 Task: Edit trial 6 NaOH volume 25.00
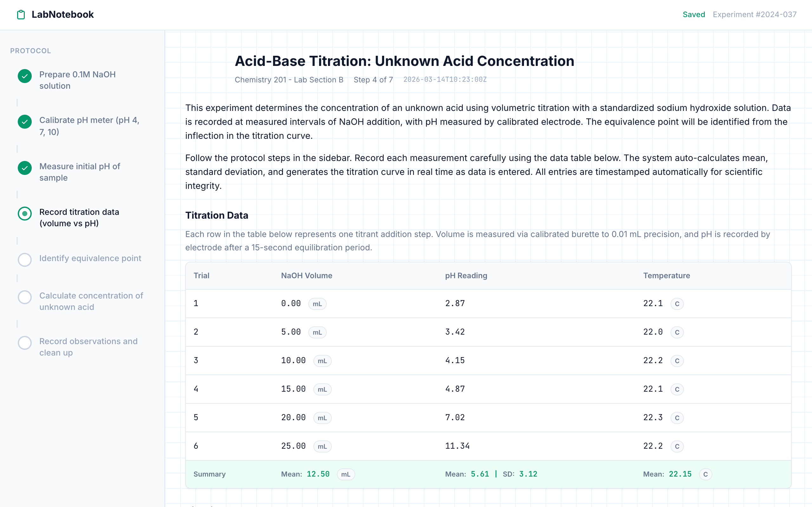[293, 446]
